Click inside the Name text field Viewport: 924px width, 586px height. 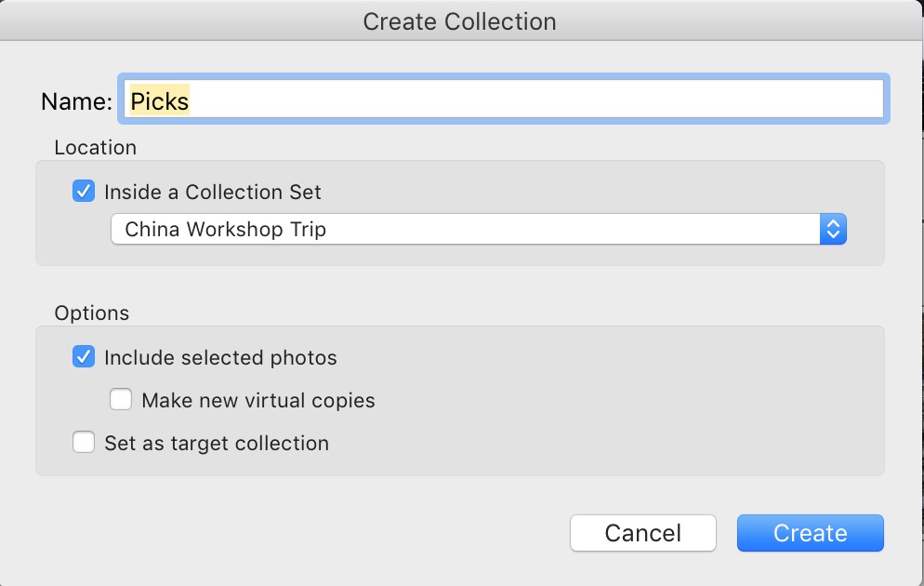504,99
